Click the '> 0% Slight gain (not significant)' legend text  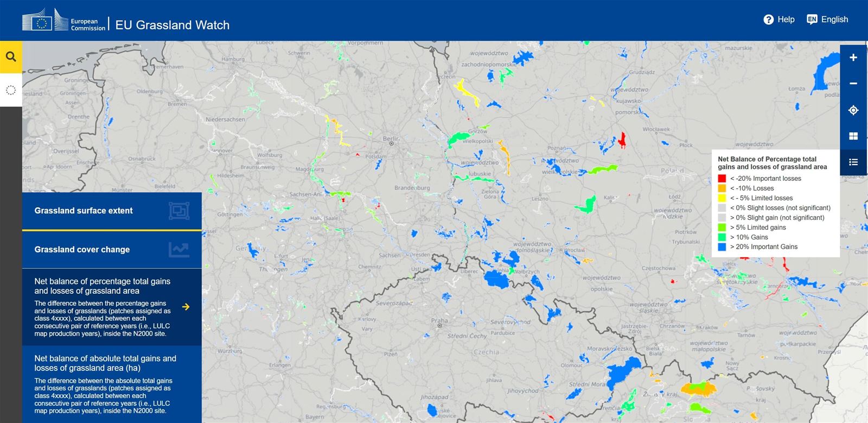pos(777,218)
